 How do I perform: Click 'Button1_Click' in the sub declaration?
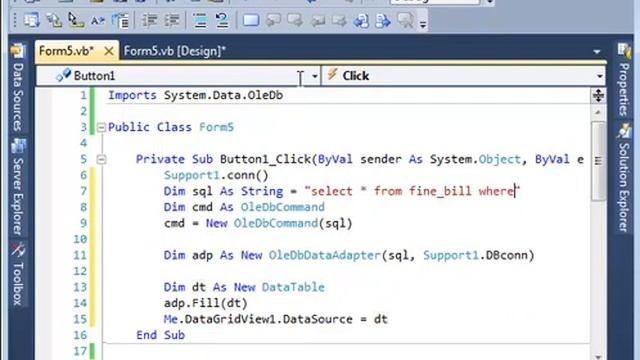pos(265,159)
